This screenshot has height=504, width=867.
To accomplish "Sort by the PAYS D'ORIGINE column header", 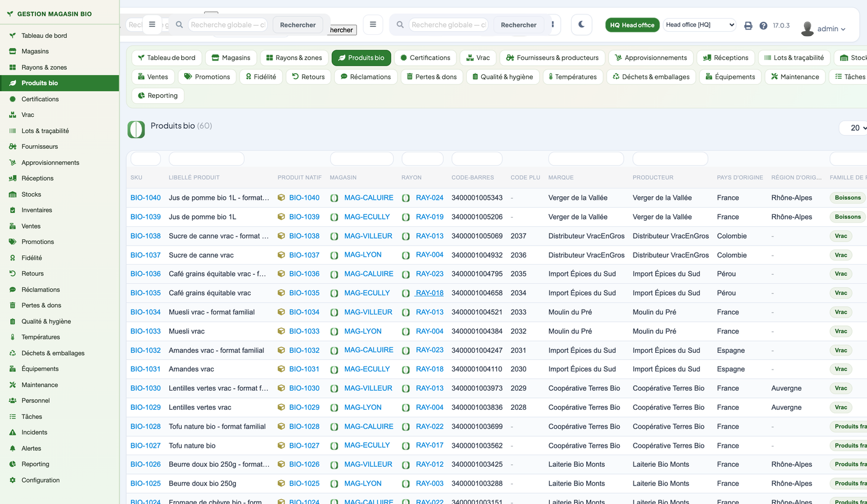I will tap(740, 178).
